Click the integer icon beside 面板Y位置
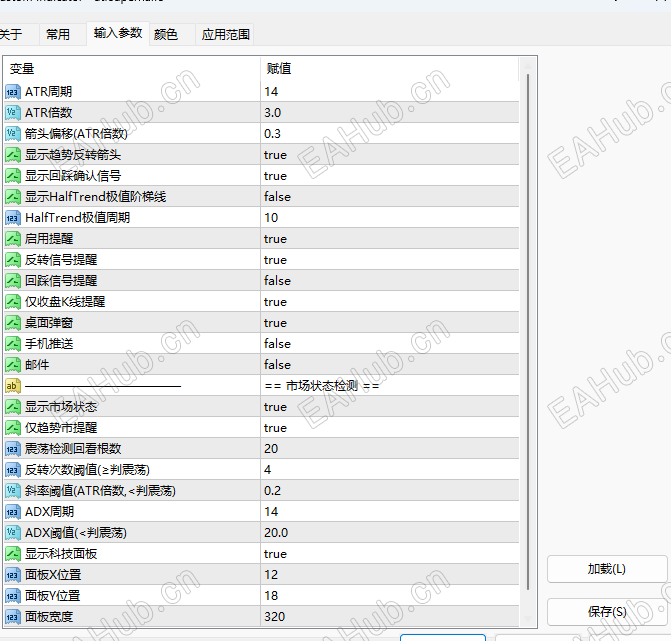Screen dimensions: 671x641 click(x=13, y=596)
